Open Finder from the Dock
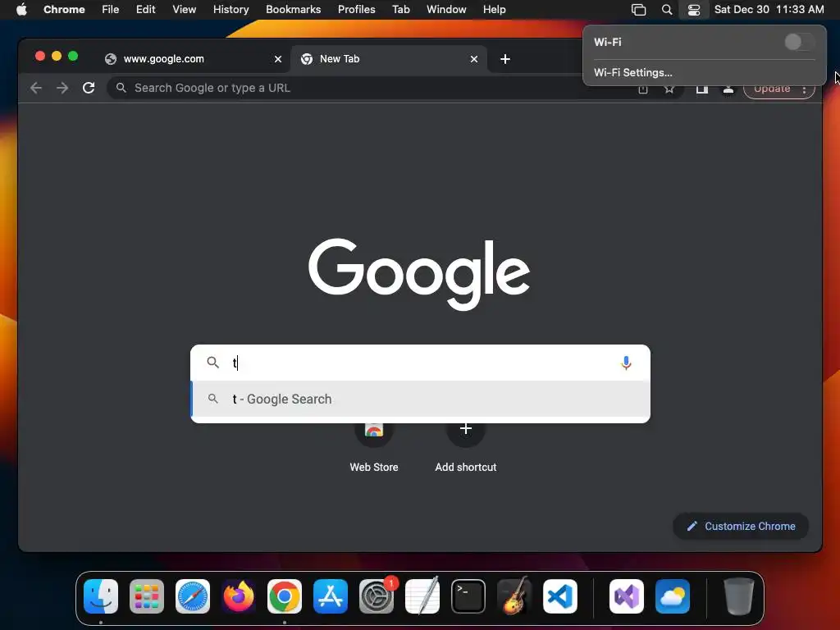Viewport: 840px width, 630px height. coord(101,596)
